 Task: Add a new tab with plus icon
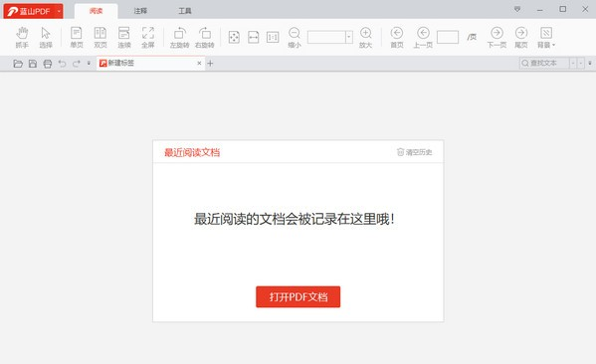(x=210, y=64)
